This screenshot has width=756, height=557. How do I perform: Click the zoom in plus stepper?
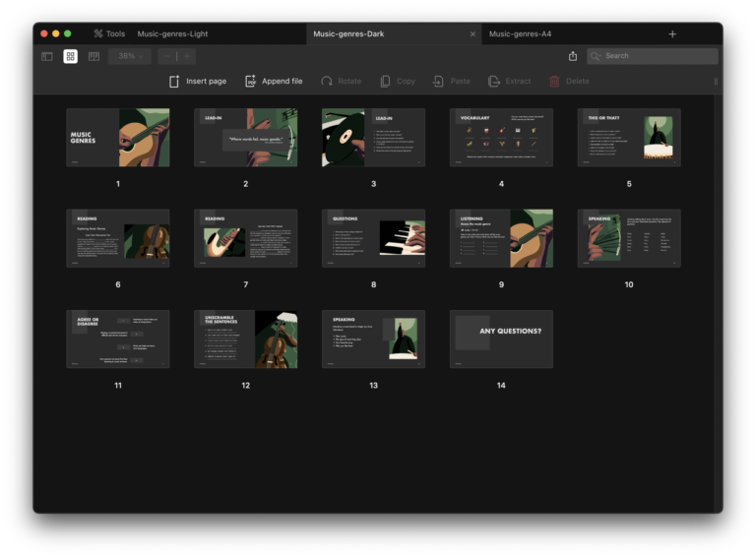point(187,56)
